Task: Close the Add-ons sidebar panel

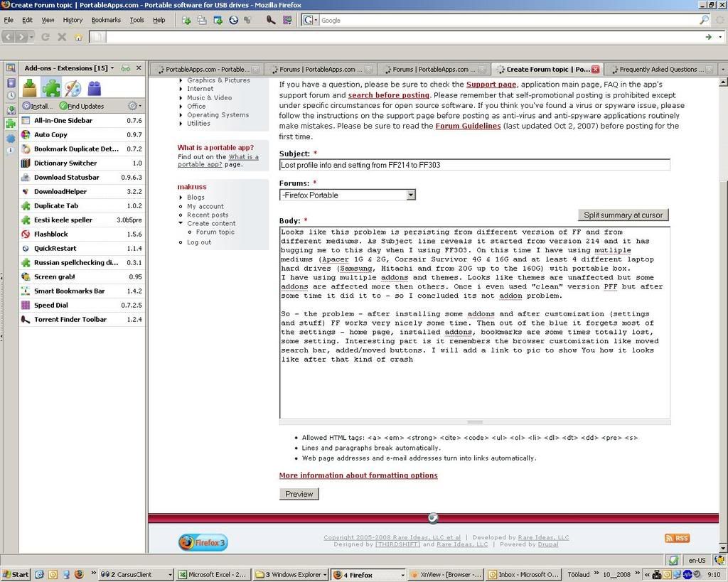Action: click(x=139, y=68)
